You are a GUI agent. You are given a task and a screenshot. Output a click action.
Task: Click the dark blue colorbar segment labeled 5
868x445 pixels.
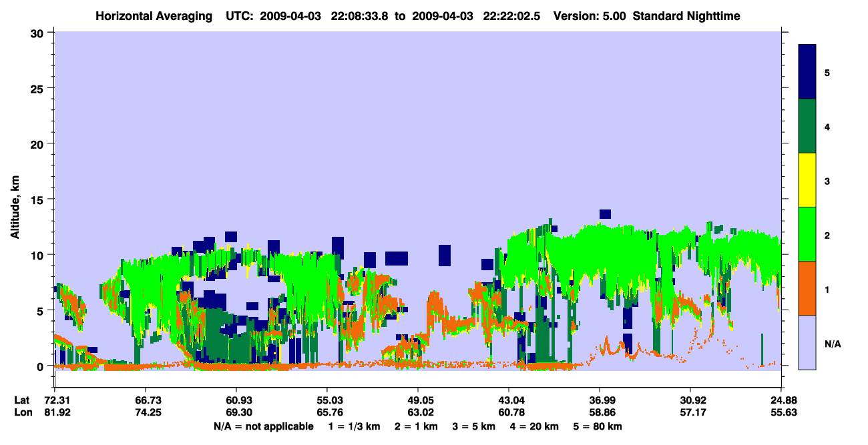tap(807, 72)
